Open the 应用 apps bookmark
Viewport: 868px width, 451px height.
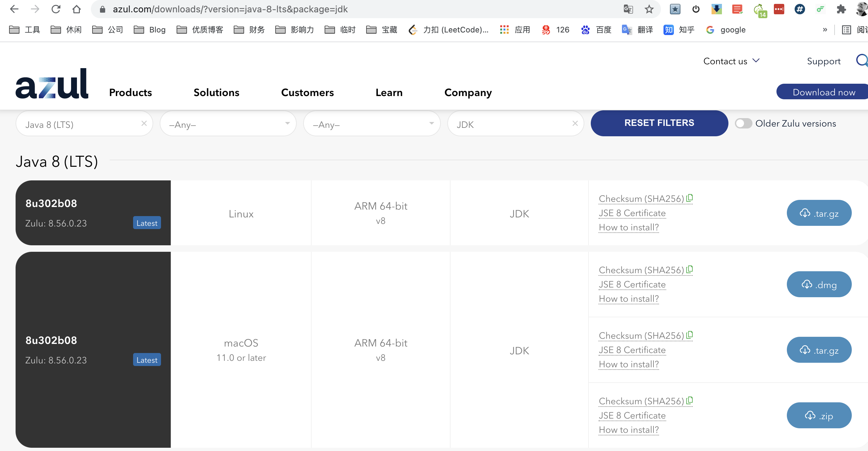tap(515, 30)
